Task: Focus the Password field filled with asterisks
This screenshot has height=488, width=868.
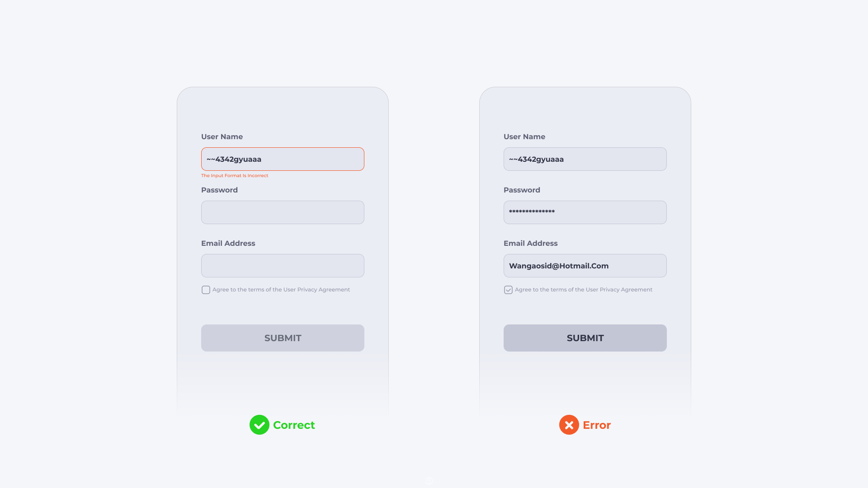Action: (585, 212)
